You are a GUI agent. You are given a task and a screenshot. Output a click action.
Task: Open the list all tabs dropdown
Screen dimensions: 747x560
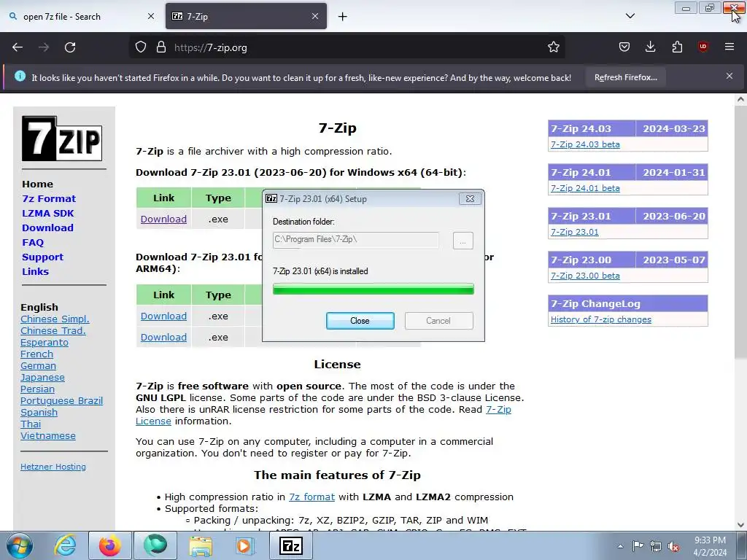(x=630, y=16)
